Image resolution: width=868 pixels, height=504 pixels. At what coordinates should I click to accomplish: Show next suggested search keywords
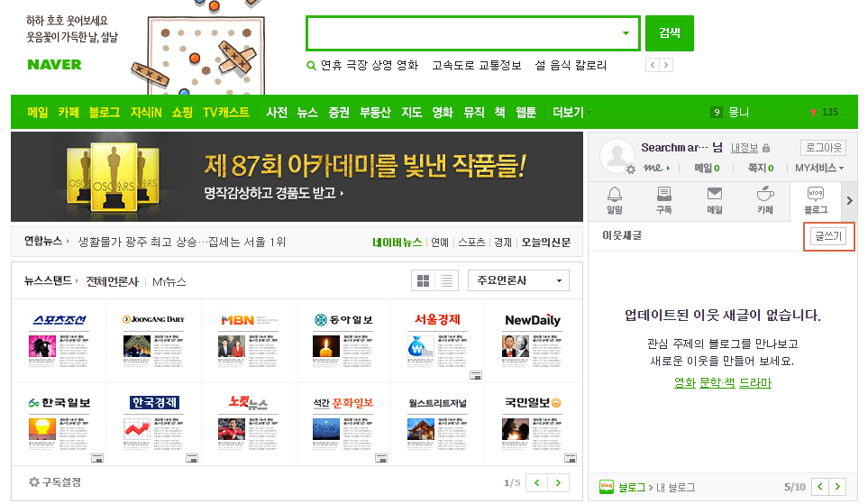point(666,65)
